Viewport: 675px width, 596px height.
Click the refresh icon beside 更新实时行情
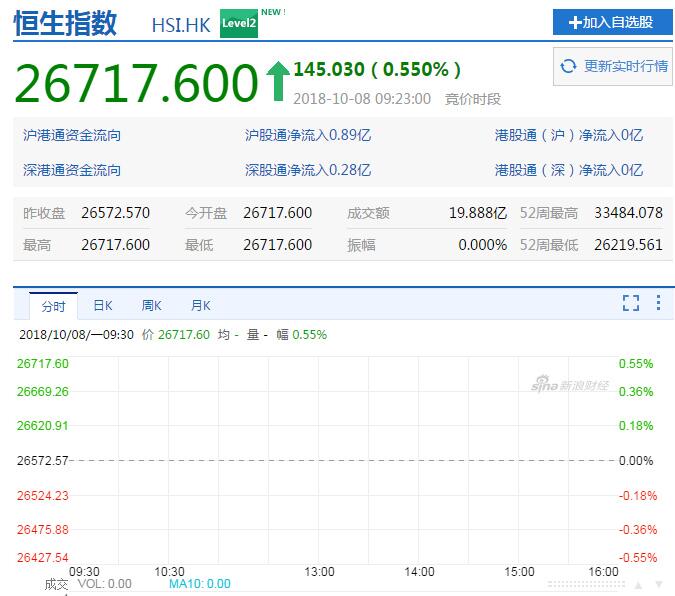coord(569,66)
